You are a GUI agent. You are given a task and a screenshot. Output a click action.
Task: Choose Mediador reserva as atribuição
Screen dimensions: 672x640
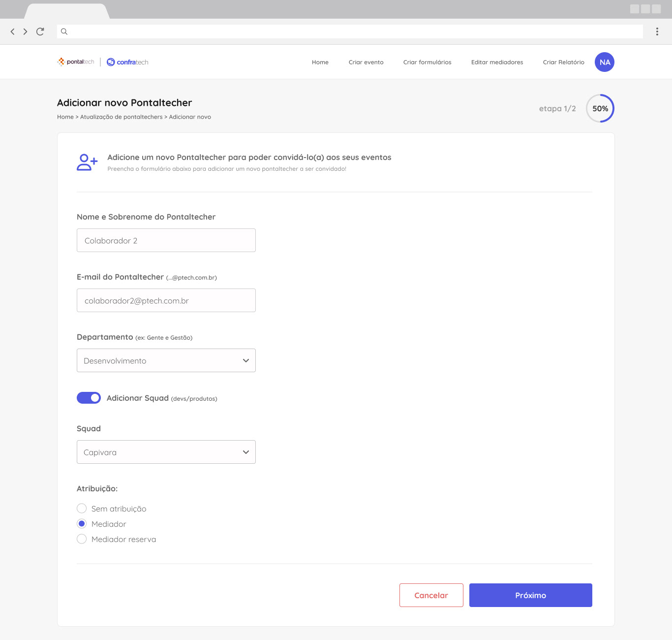[x=82, y=539]
